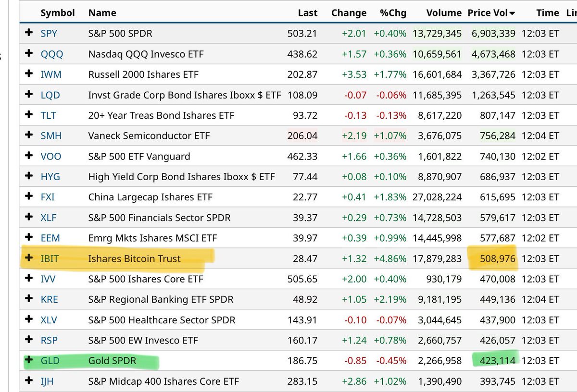The width and height of the screenshot is (577, 392).
Task: Open the HYG symbol link
Action: click(50, 177)
